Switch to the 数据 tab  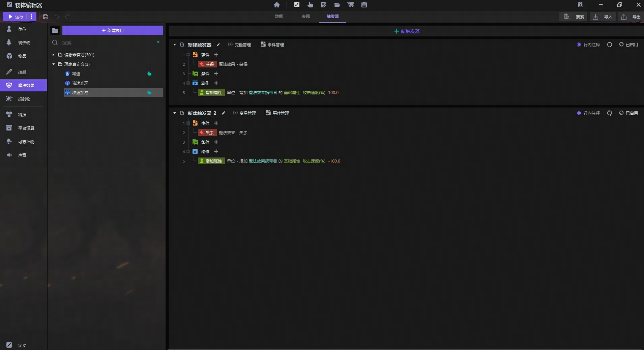[x=279, y=17]
